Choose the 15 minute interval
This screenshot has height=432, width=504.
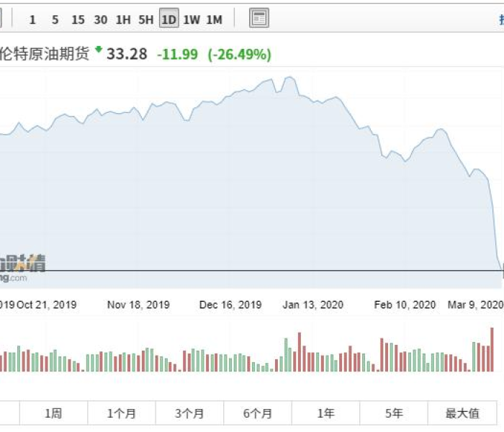click(x=78, y=20)
